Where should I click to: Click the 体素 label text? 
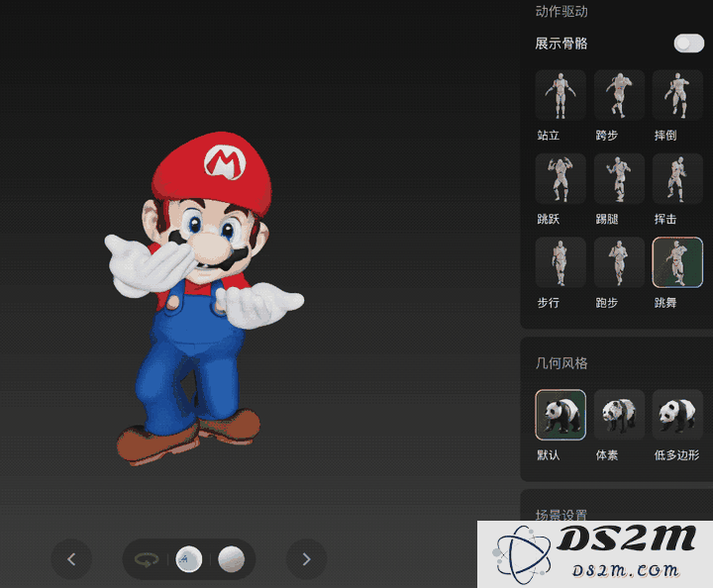pos(607,455)
